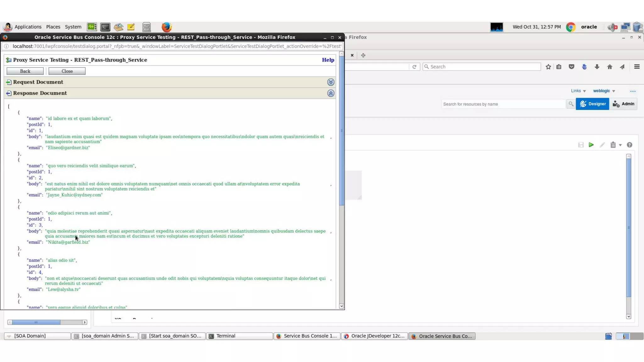This screenshot has width=644, height=362.
Task: Open the help question mark icon
Action: (x=629, y=145)
